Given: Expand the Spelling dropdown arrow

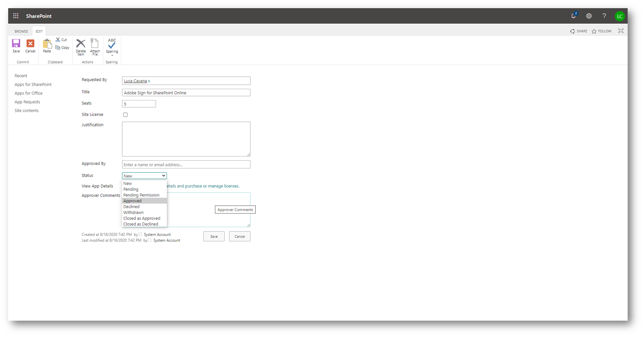Looking at the screenshot, I should 112,55.
